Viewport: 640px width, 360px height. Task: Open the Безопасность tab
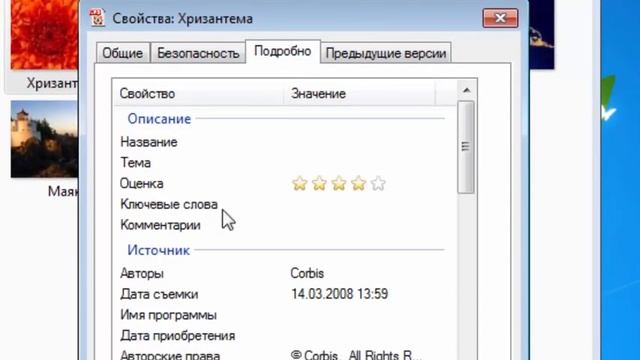[198, 53]
